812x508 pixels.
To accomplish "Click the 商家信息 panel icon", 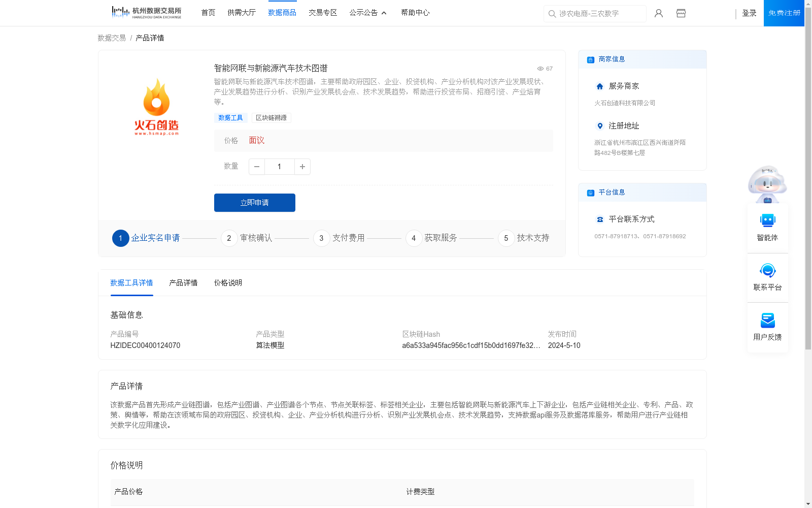I will tap(591, 60).
